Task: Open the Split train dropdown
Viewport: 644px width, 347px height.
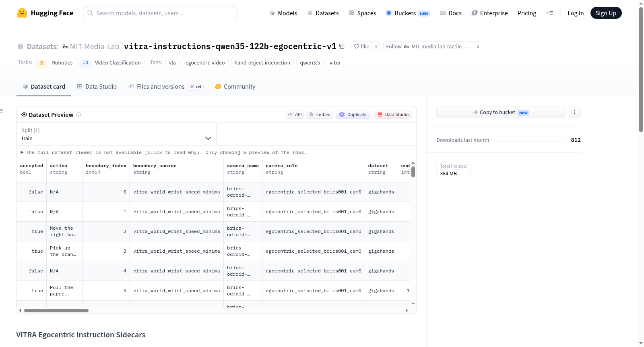Action: 116,134
